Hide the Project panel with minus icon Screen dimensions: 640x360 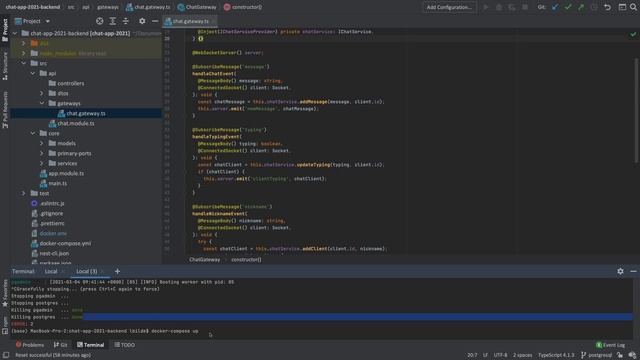[x=155, y=21]
